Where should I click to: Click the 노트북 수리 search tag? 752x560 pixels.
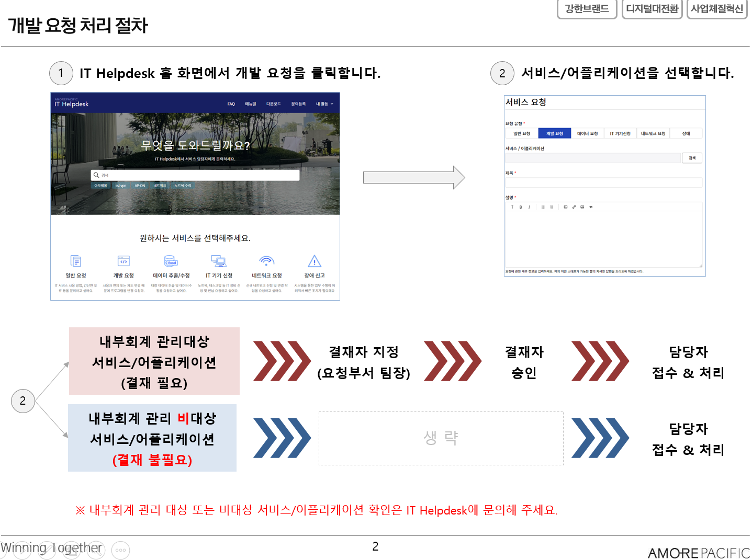click(183, 186)
